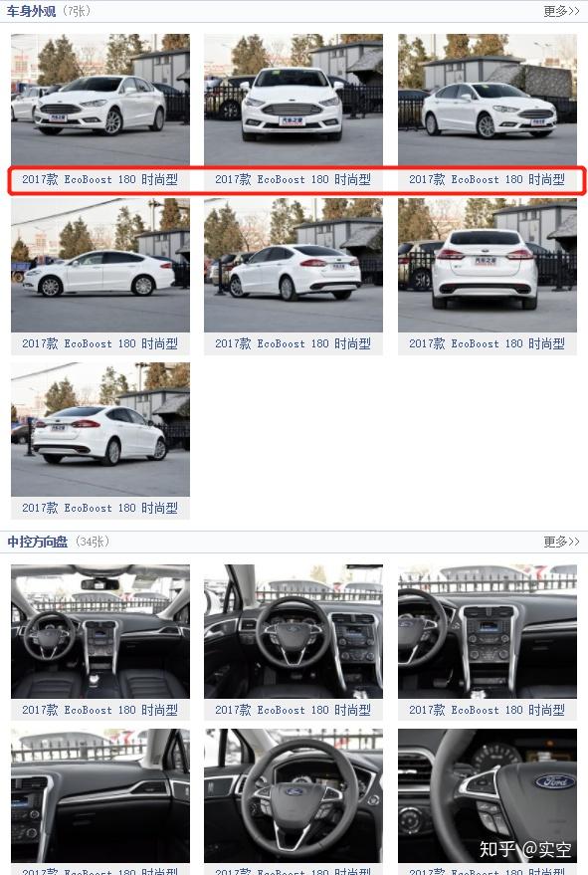Open head-on front view car photo
Screen dimensions: 588x875
pyautogui.click(x=294, y=100)
